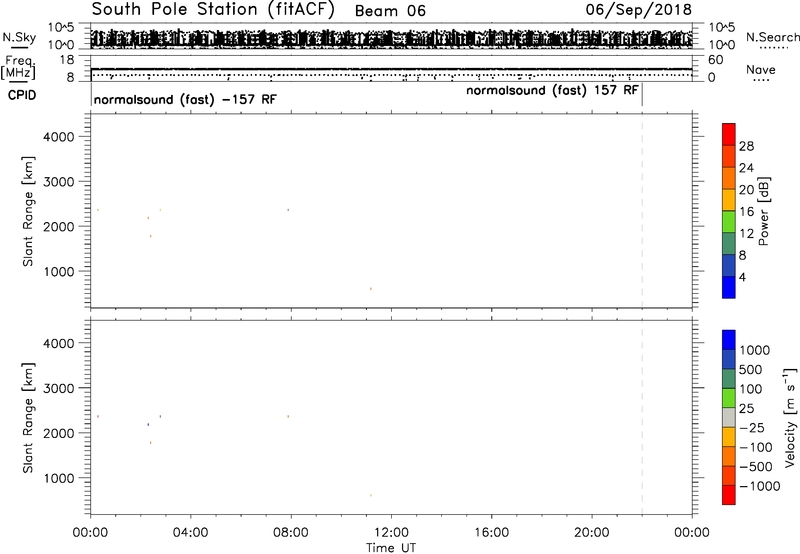This screenshot has height=554, width=800.
Task: Click the 'Freq. [MHz]' axis label
Action: click(18, 67)
